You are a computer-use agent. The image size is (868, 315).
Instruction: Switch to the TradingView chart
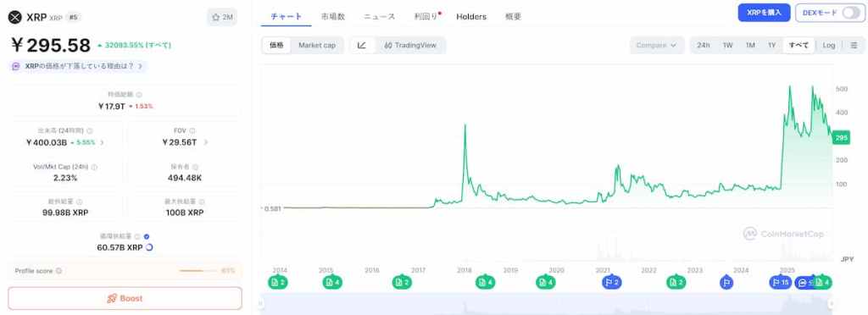[410, 46]
